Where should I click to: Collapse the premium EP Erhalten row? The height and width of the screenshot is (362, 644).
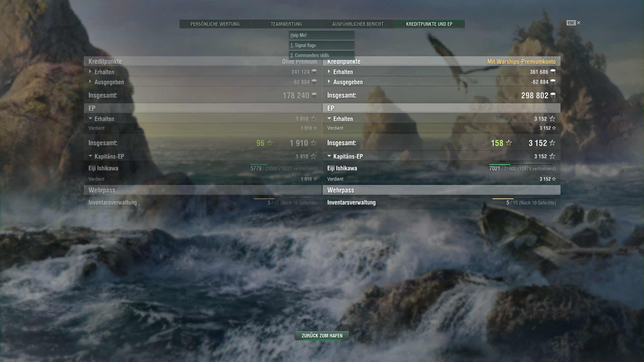pos(329,119)
